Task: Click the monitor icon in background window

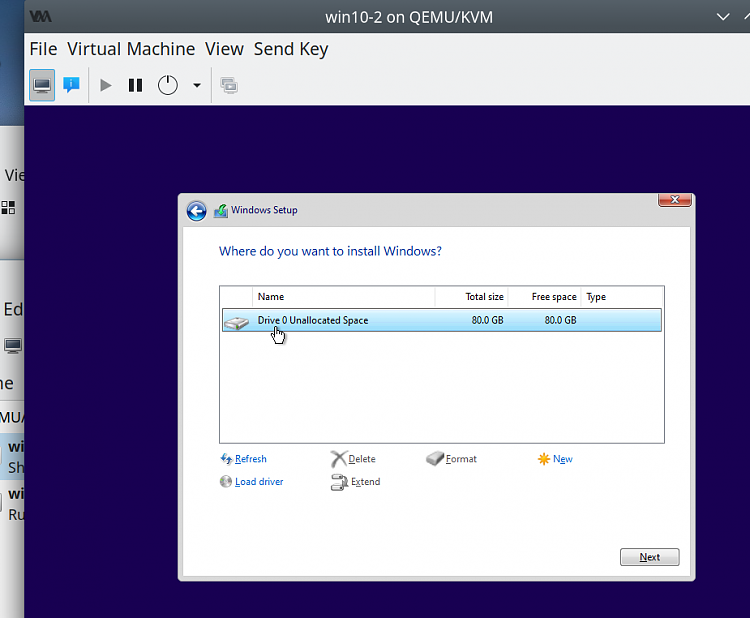Action: [x=13, y=345]
